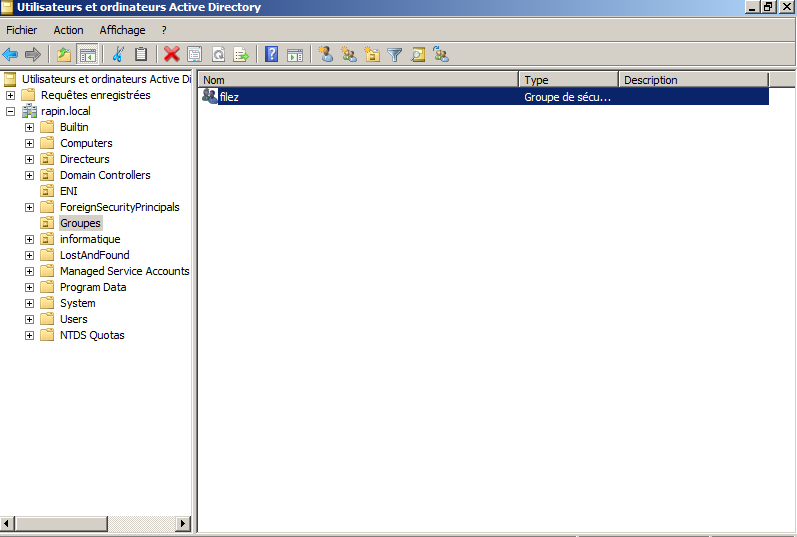Create a new user with toolbar icon
This screenshot has width=797, height=537.
325,54
